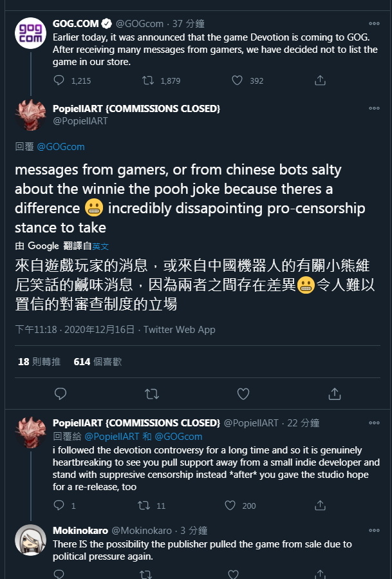Open the tweet timestamp 下午11:18 2020年12月16日
The height and width of the screenshot is (579, 392).
[x=75, y=329]
